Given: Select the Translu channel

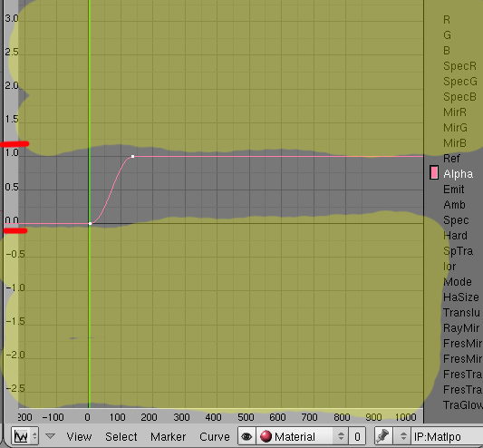Looking at the screenshot, I should point(461,313).
